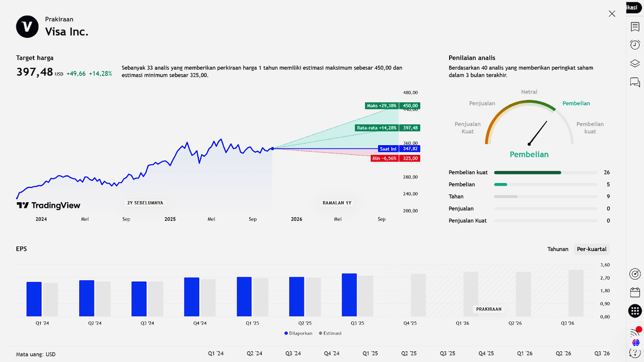The image size is (644, 362).
Task: Click the Maks 450,00 price label
Action: click(393, 106)
